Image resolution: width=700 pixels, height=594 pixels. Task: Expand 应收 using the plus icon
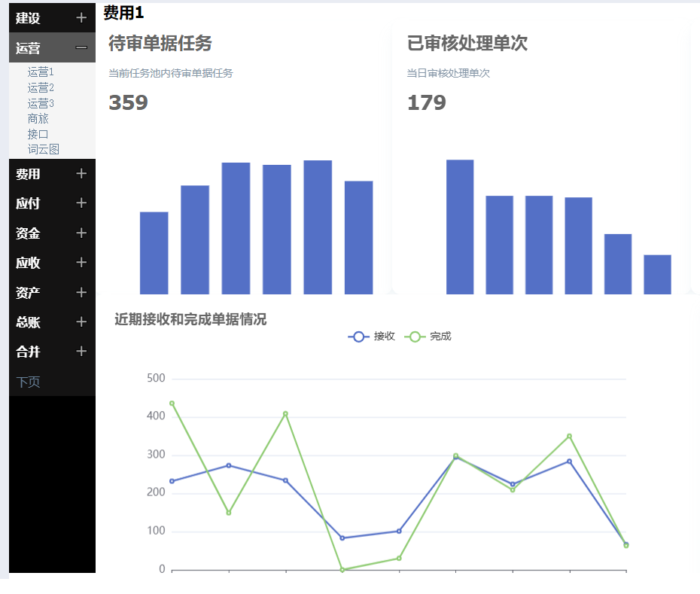click(81, 263)
